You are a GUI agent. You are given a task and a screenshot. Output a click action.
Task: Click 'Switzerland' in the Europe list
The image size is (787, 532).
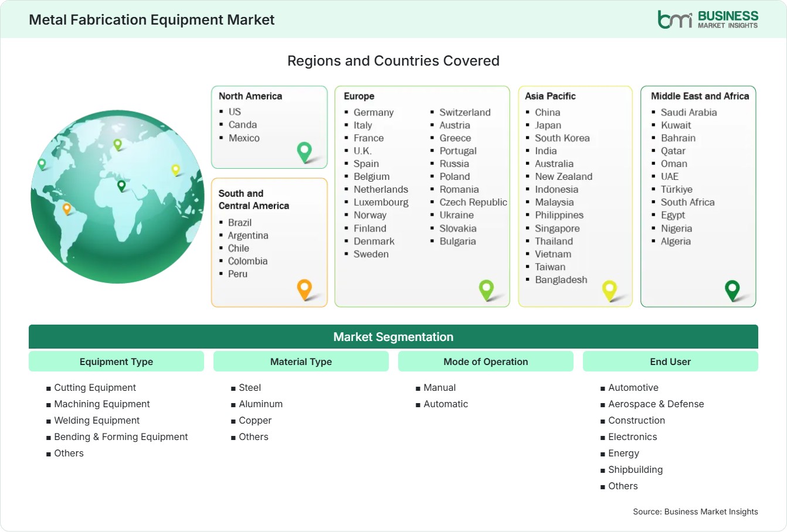(x=465, y=112)
